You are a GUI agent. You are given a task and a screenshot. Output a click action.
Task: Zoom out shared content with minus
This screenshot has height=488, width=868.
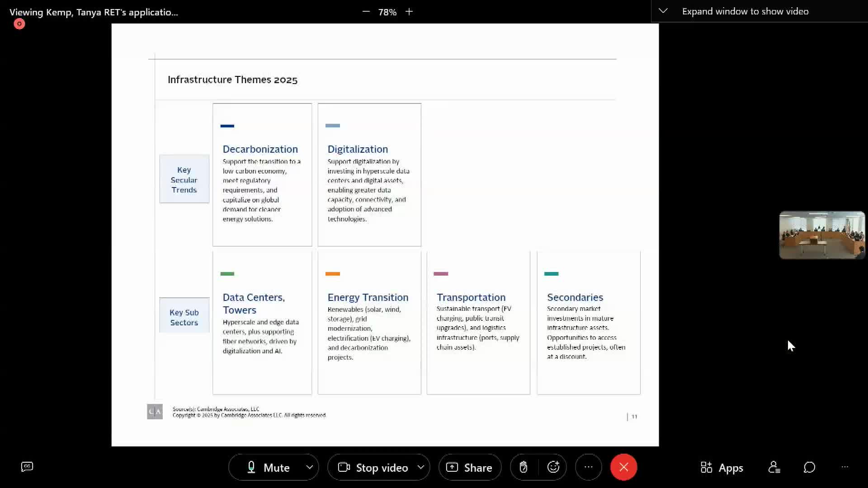click(x=366, y=12)
